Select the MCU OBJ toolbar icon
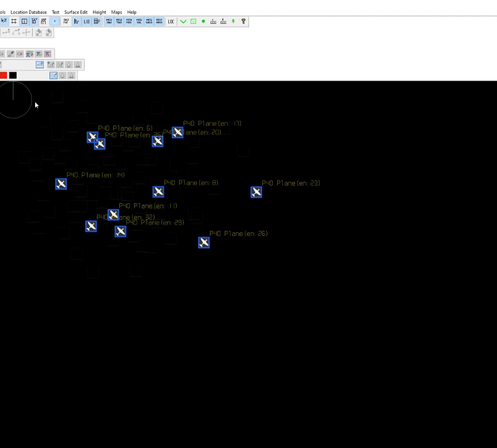497x448 pixels. pos(108,21)
